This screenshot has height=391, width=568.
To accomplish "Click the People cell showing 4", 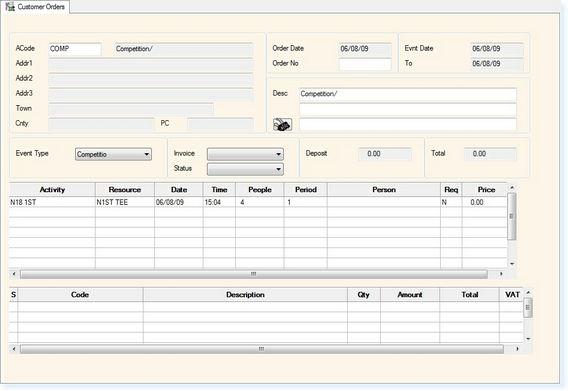I will [x=260, y=202].
